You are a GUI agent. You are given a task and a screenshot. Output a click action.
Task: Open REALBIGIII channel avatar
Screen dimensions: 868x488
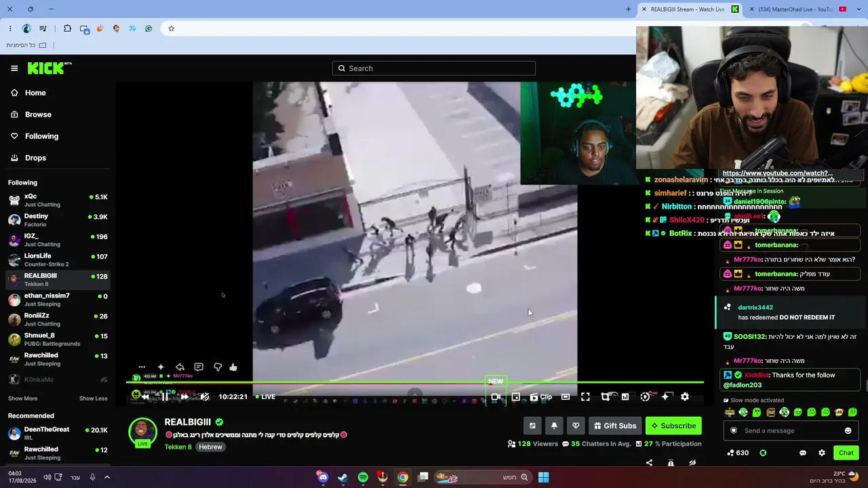(142, 431)
